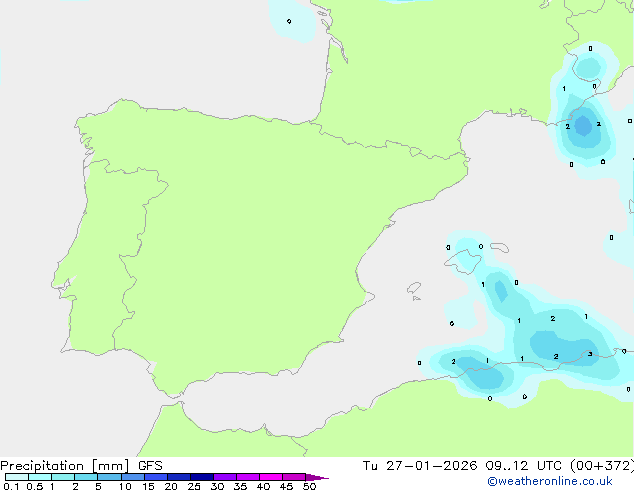
Task: Click the 'Tu 27-01-2026' date text
Action: [420, 466]
